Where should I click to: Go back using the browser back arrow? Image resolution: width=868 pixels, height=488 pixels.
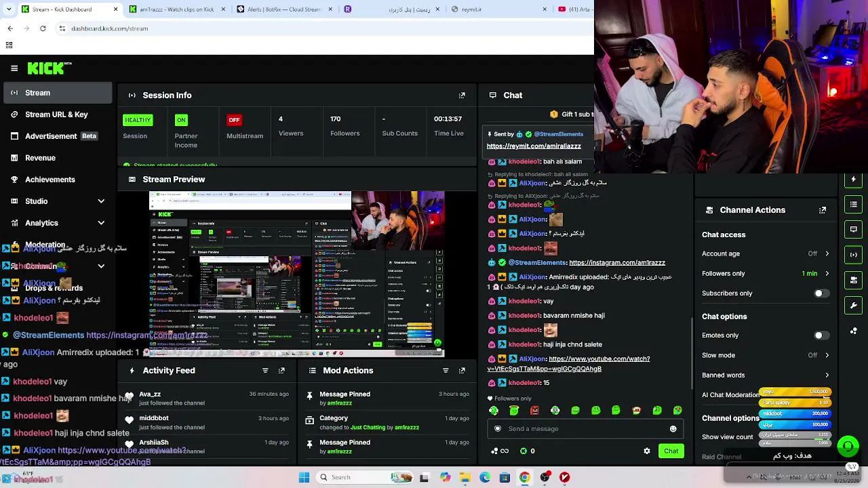[10, 28]
